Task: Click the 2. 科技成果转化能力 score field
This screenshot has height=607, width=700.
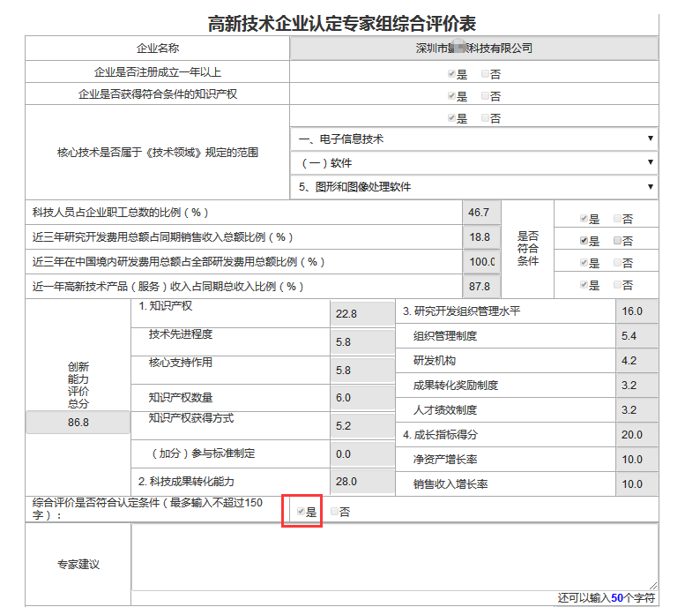Action: 361,481
